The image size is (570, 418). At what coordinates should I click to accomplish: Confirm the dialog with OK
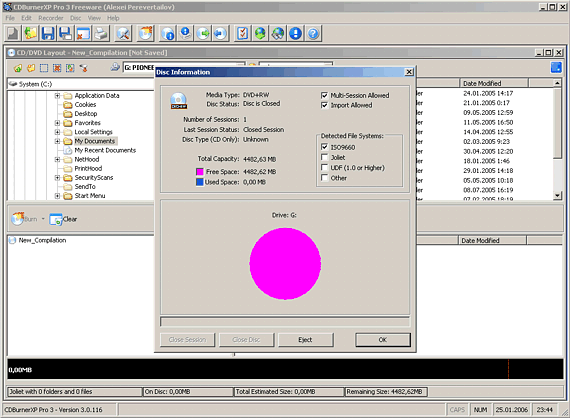(383, 340)
